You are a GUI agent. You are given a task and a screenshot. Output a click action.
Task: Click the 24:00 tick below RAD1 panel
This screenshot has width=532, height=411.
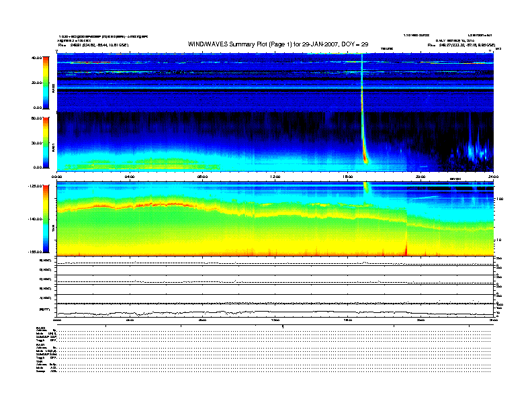pos(493,177)
